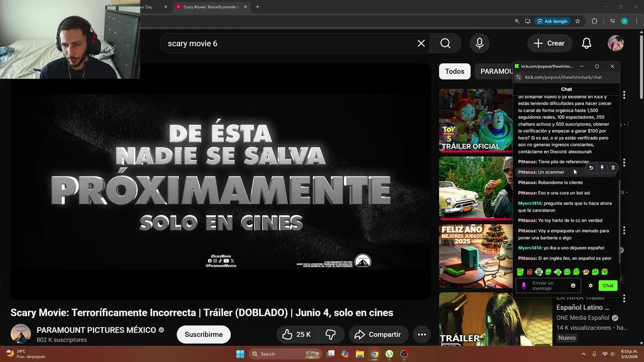Click the Compartir share button
This screenshot has width=644, height=362.
(x=378, y=334)
